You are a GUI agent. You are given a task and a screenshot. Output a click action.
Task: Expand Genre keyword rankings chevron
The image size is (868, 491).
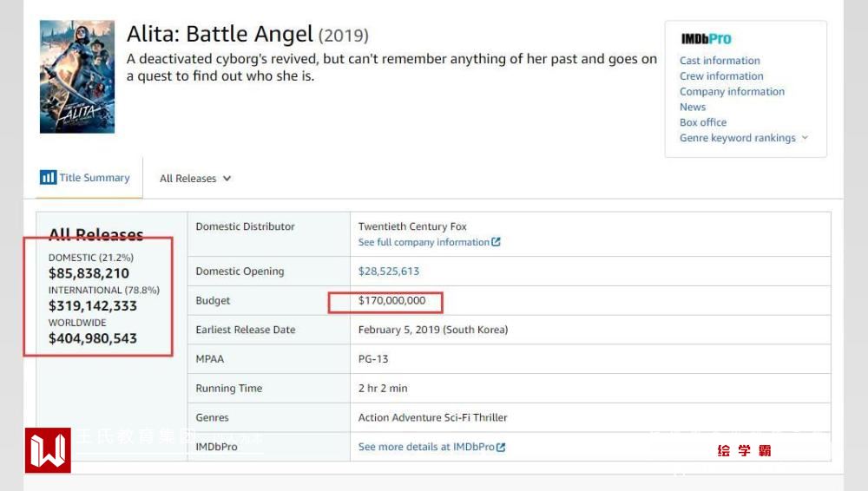coord(805,138)
